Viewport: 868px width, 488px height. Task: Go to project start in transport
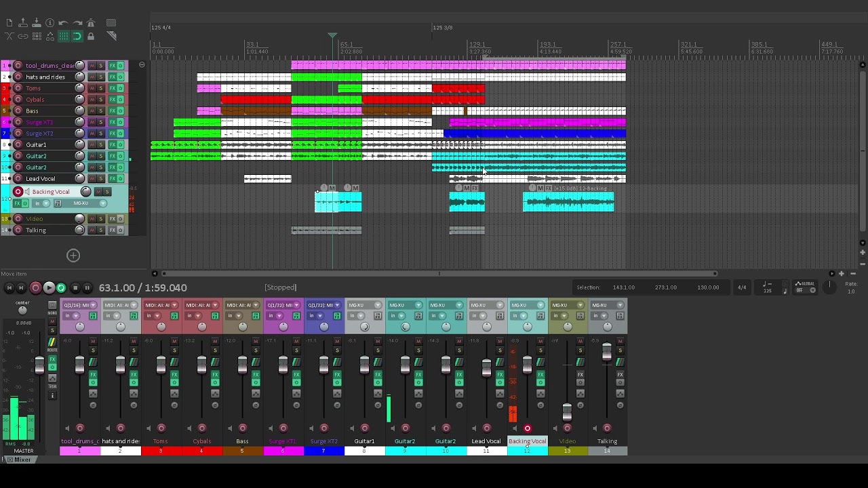(x=9, y=288)
